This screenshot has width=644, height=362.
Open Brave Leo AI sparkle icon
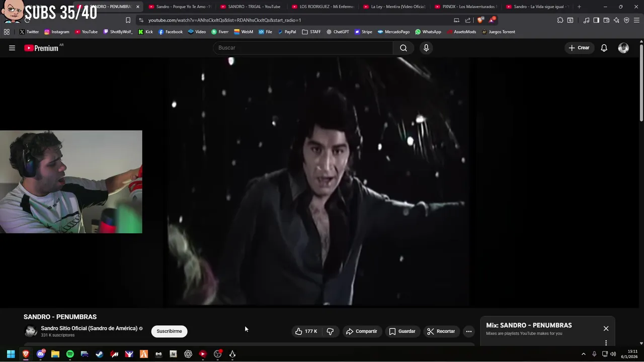click(616, 20)
